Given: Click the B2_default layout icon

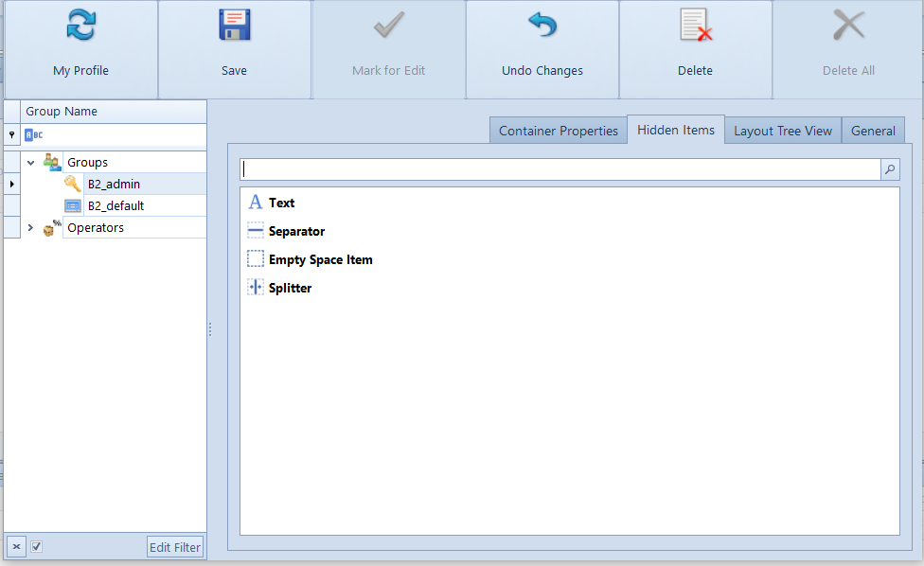Looking at the screenshot, I should [x=73, y=205].
